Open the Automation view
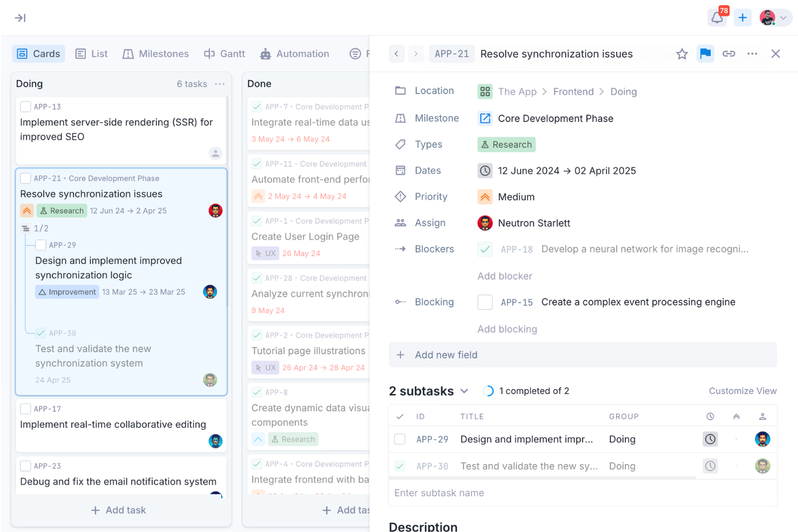This screenshot has width=798, height=532. pyautogui.click(x=294, y=53)
